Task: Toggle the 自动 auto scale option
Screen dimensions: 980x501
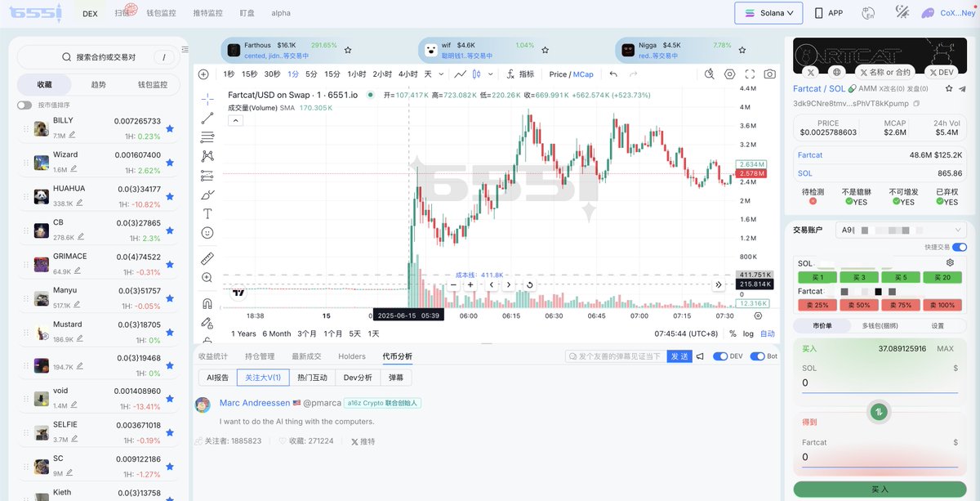Action: point(768,333)
